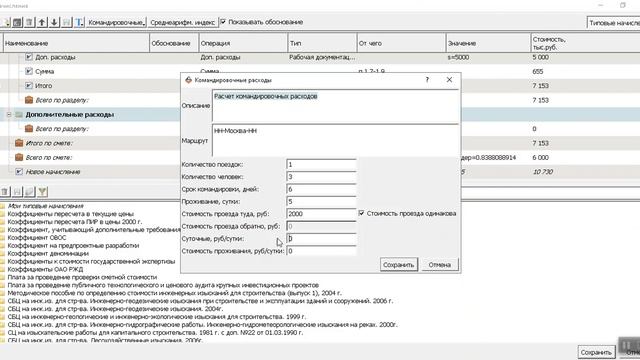The height and width of the screenshot is (360, 640).
Task: Click the trash delete icon in top toolbar
Action: tap(29, 22)
